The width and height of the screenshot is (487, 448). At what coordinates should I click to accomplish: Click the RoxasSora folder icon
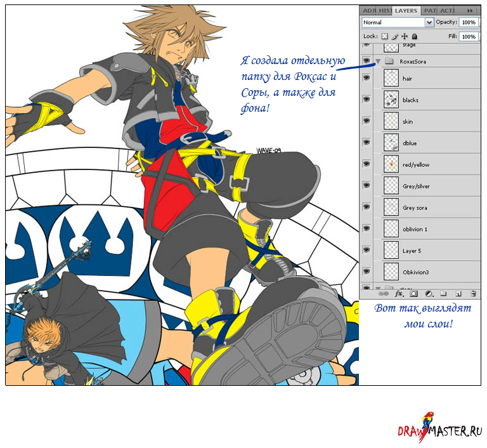[389, 62]
